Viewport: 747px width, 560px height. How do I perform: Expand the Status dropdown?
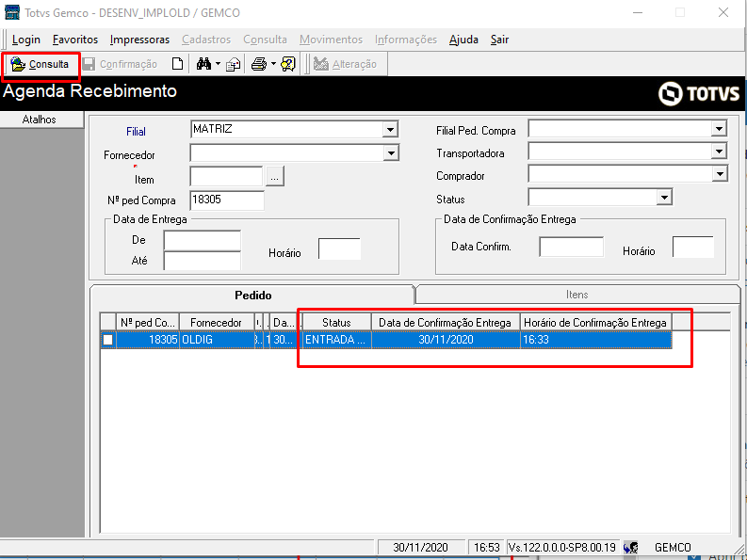click(x=663, y=197)
